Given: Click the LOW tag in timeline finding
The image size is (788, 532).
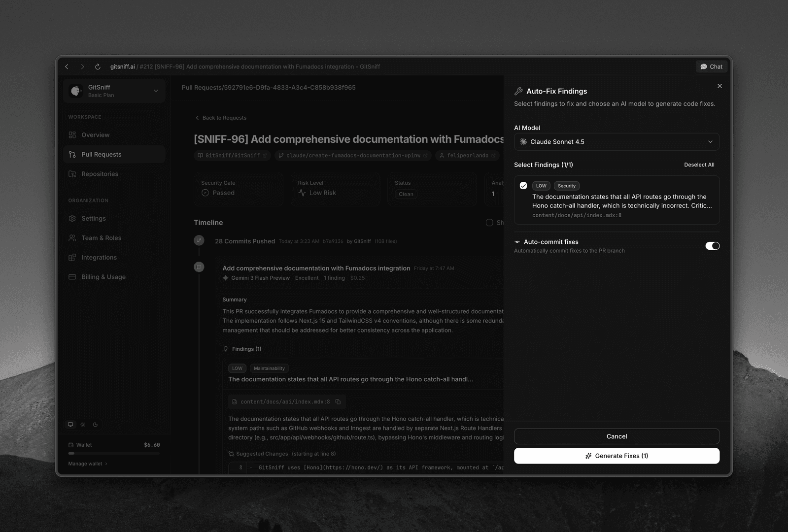Looking at the screenshot, I should pyautogui.click(x=237, y=368).
